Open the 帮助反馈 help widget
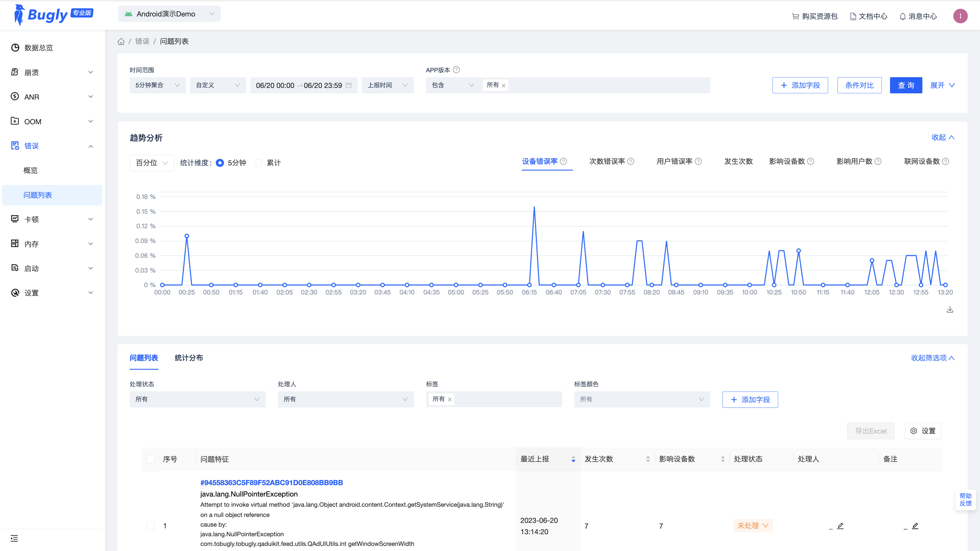The image size is (980, 551). [965, 500]
